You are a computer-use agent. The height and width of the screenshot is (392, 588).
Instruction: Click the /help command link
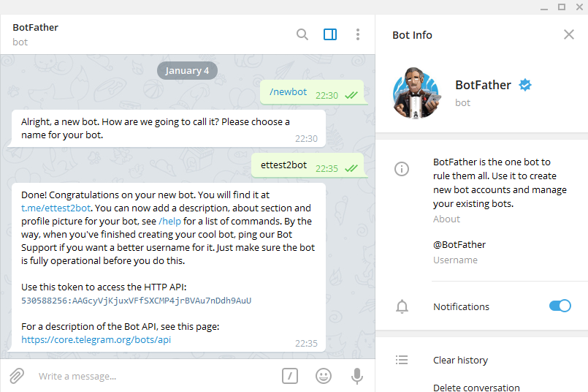click(x=169, y=222)
